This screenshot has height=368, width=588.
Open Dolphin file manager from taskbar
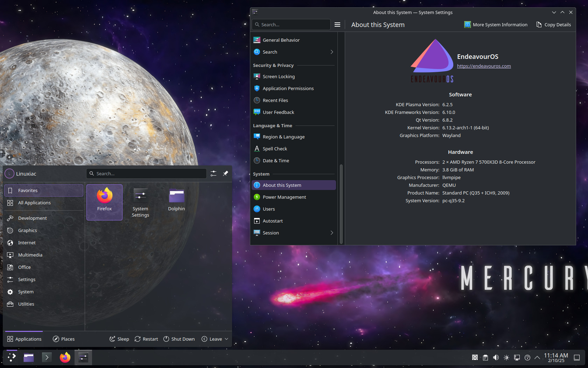click(x=29, y=357)
